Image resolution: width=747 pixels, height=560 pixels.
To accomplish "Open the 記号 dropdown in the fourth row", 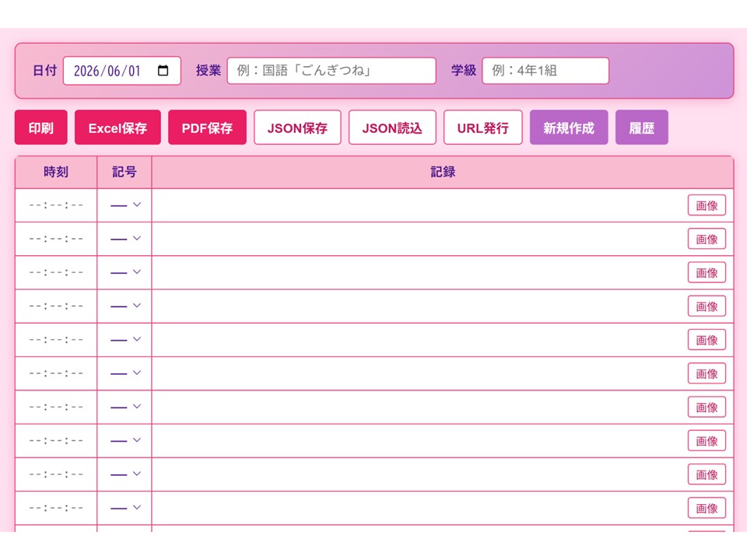I will point(124,306).
